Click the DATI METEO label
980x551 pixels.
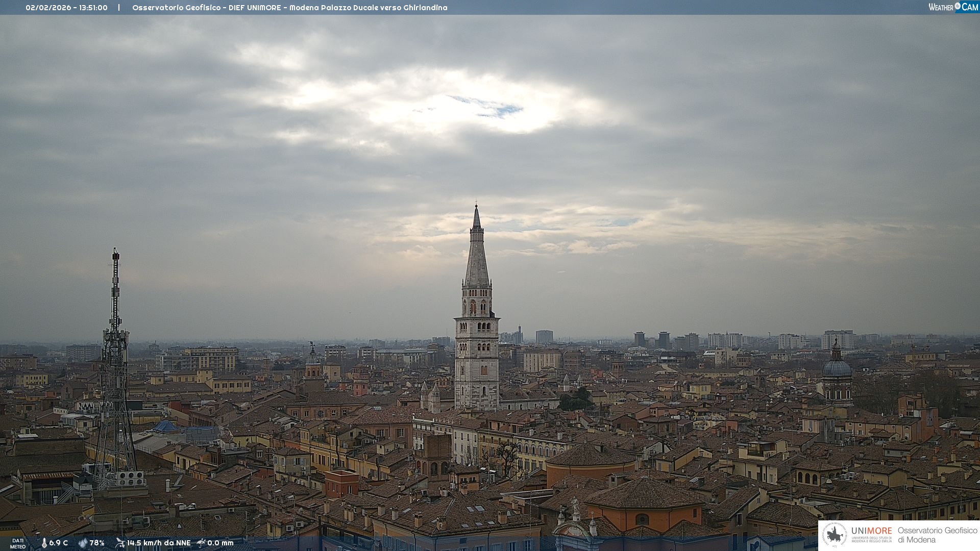(x=18, y=543)
